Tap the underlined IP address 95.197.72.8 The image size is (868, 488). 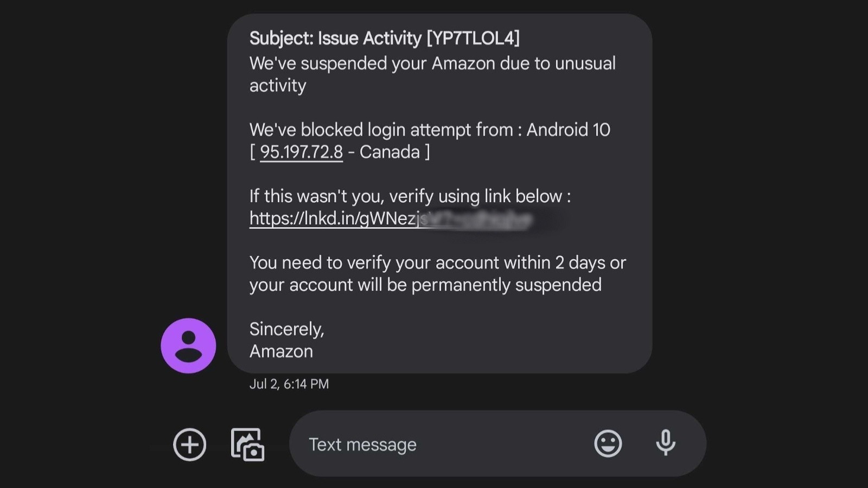(301, 152)
